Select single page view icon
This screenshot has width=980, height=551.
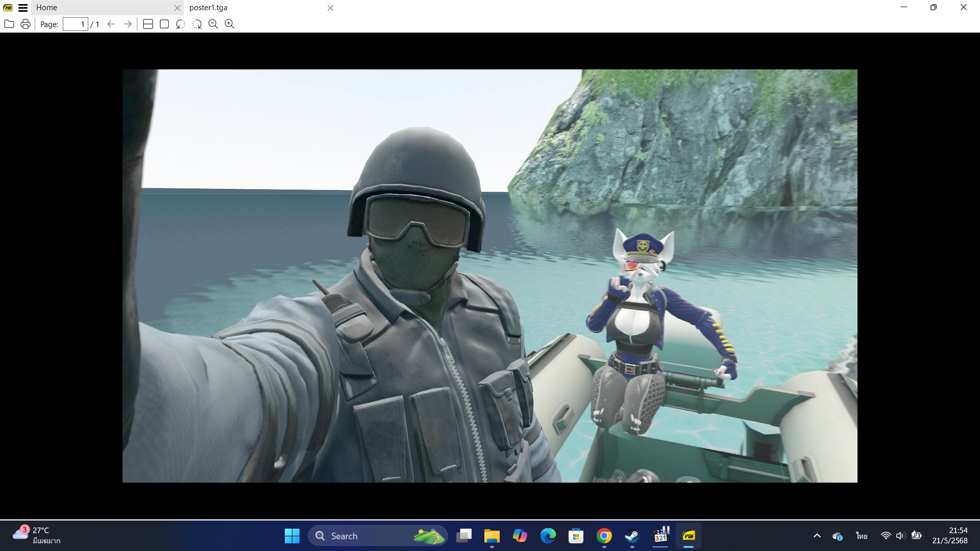coord(164,24)
